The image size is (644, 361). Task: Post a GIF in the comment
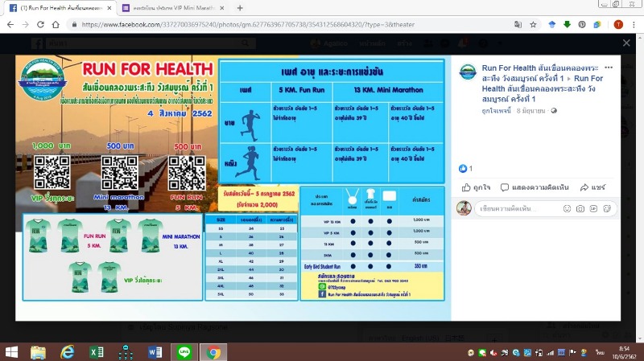(593, 208)
